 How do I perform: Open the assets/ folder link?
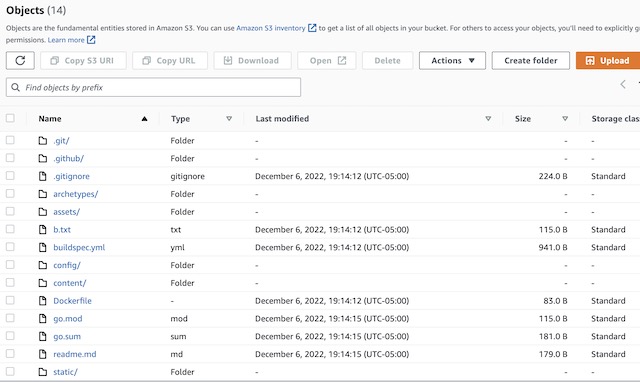[x=67, y=212]
